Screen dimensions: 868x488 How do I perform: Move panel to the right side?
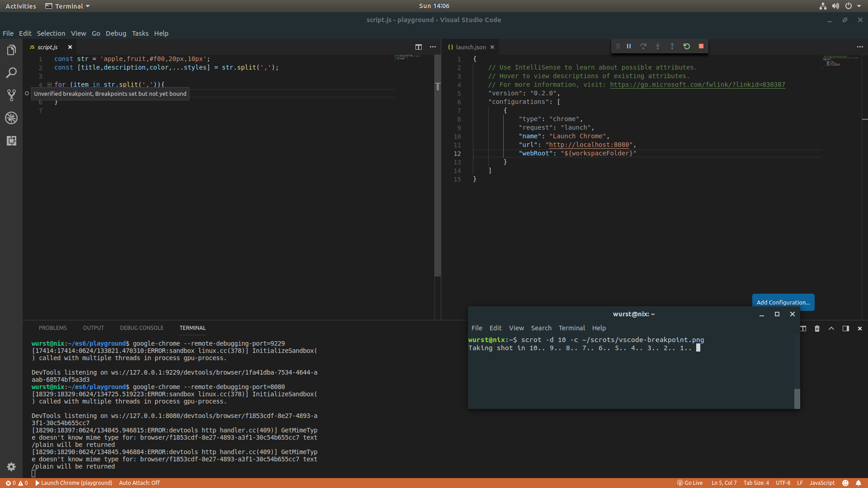click(x=845, y=328)
